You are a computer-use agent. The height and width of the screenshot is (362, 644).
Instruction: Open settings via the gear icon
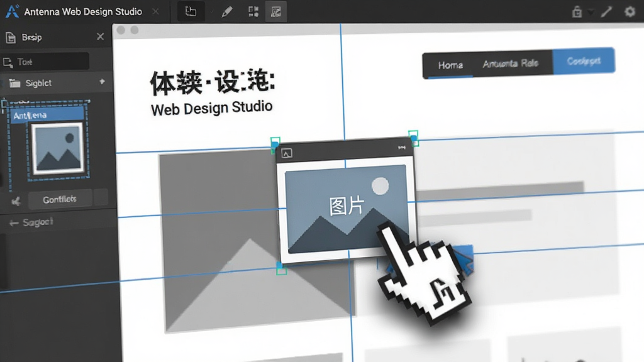(x=630, y=11)
